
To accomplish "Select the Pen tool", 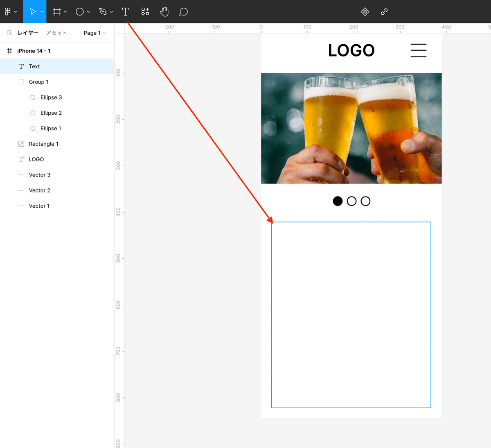I will click(103, 11).
